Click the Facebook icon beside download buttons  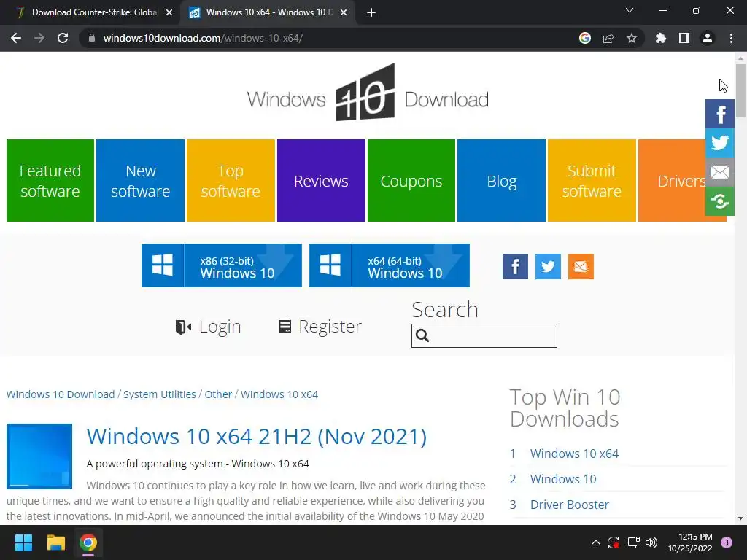[515, 266]
